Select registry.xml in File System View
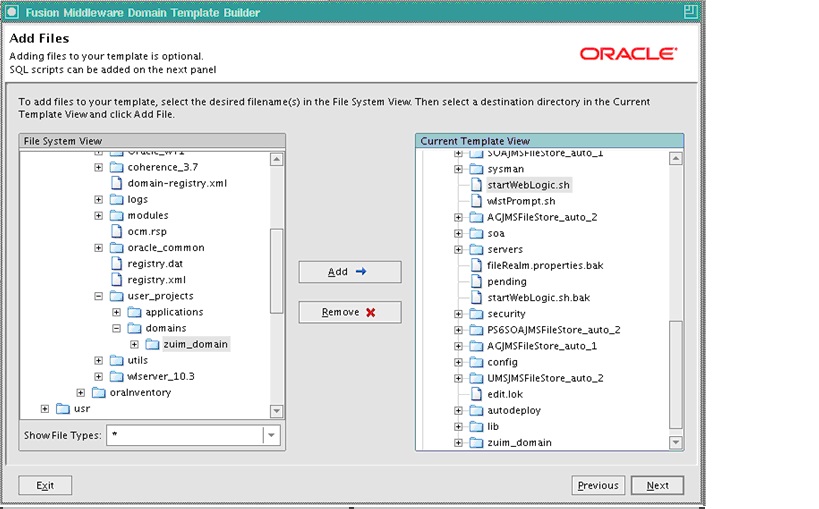Viewport: 819px width, 509px height. pos(157,280)
